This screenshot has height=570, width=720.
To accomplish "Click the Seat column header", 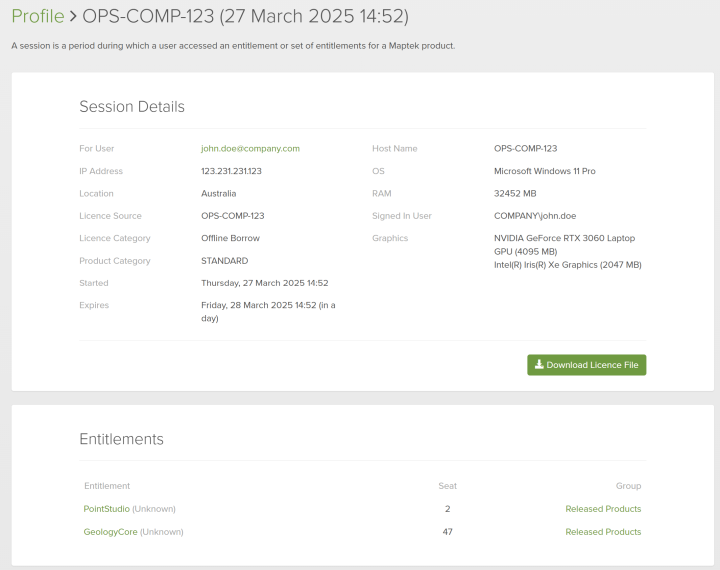I will click(447, 486).
